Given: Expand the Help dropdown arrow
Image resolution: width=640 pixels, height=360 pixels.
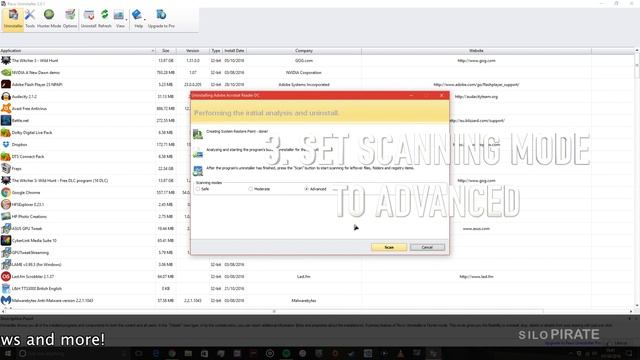Looking at the screenshot, I should (x=145, y=20).
